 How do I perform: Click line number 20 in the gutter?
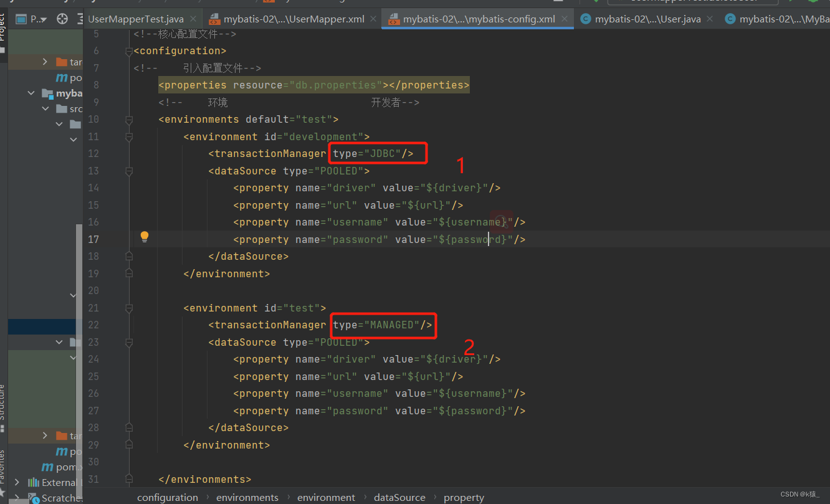pyautogui.click(x=93, y=290)
